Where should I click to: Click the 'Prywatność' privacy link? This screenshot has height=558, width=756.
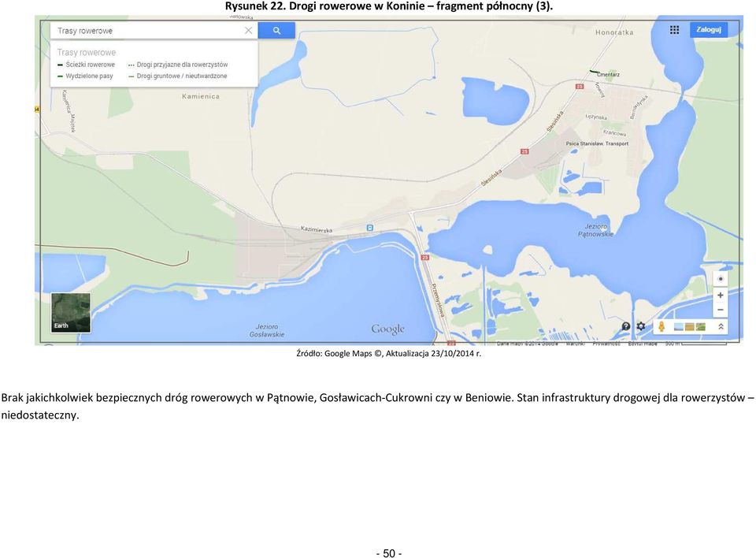(606, 344)
